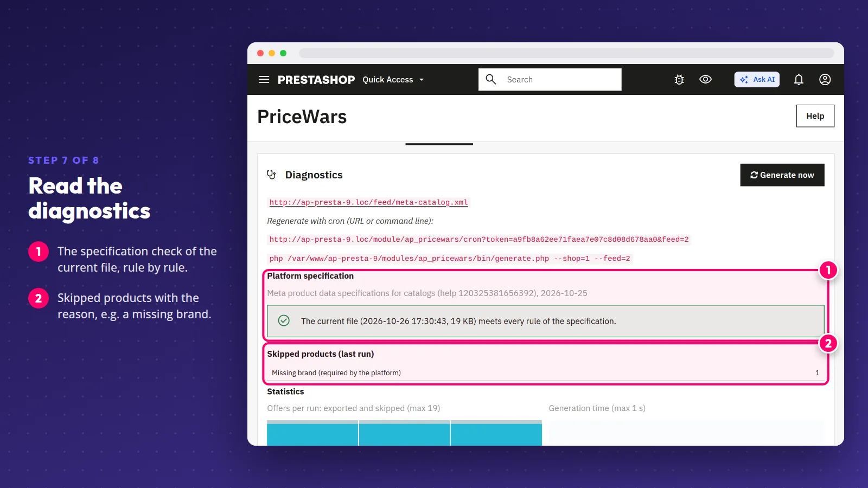
Task: Click the search magnifier icon
Action: coord(491,79)
